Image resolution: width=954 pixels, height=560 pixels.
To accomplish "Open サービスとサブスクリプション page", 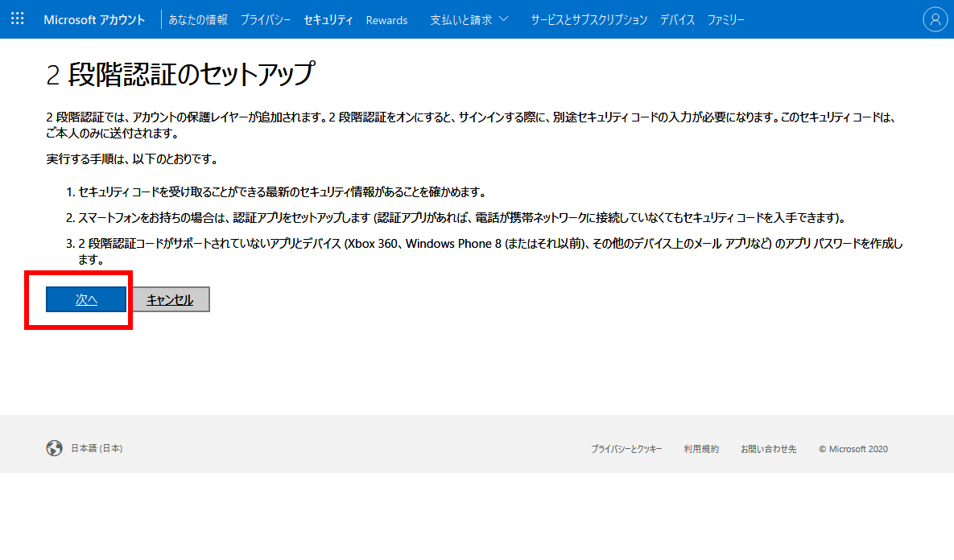I will pos(589,20).
